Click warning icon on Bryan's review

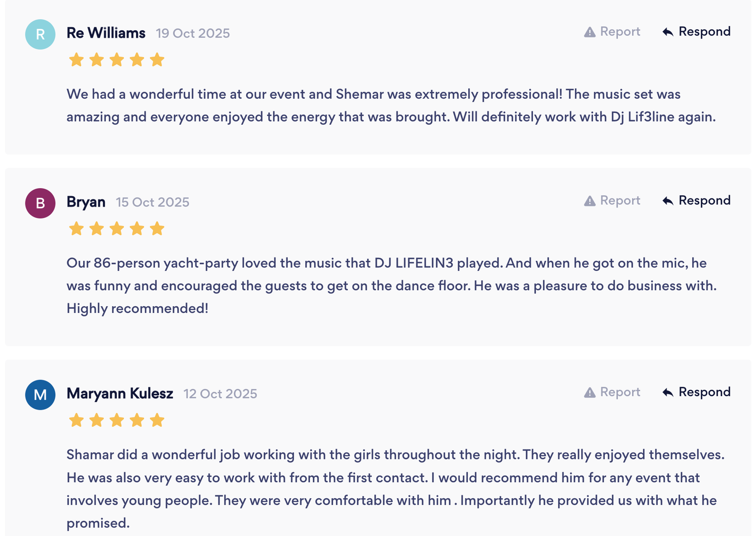point(590,201)
